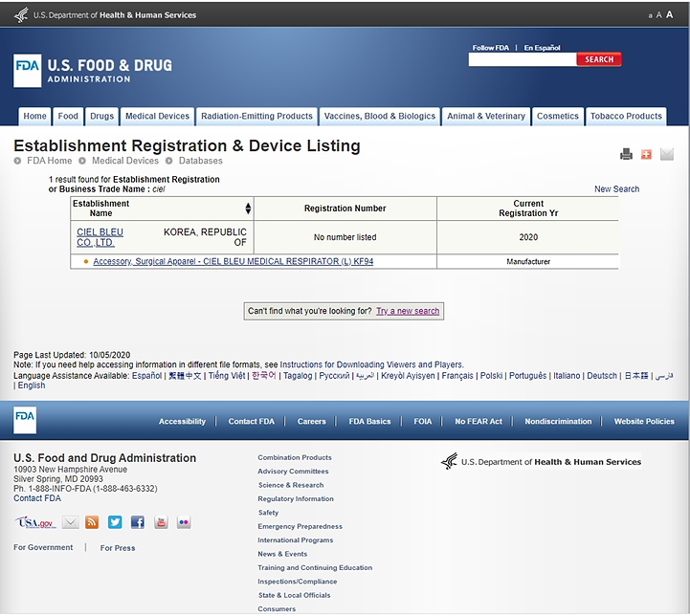Open For Press link
The image size is (690, 616).
point(118,548)
